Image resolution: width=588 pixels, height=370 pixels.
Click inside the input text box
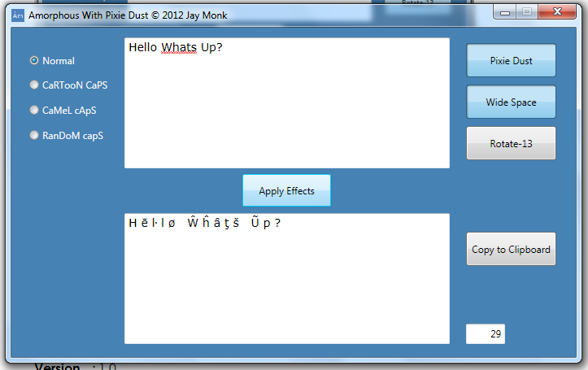pyautogui.click(x=287, y=103)
